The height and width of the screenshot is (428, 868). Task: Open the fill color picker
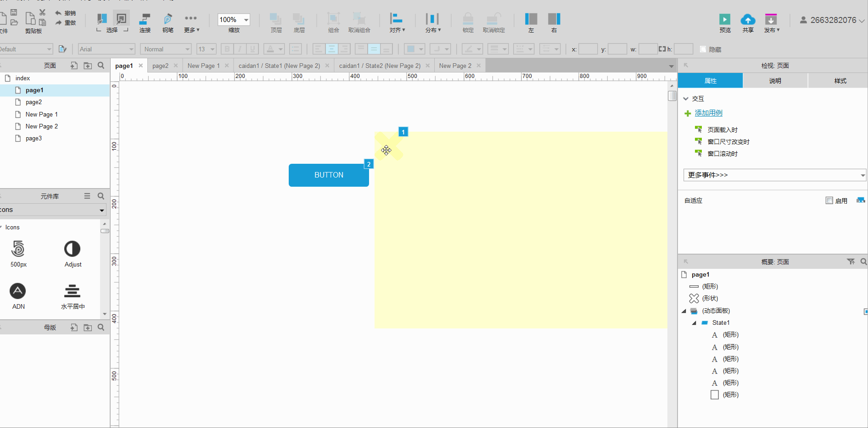414,49
